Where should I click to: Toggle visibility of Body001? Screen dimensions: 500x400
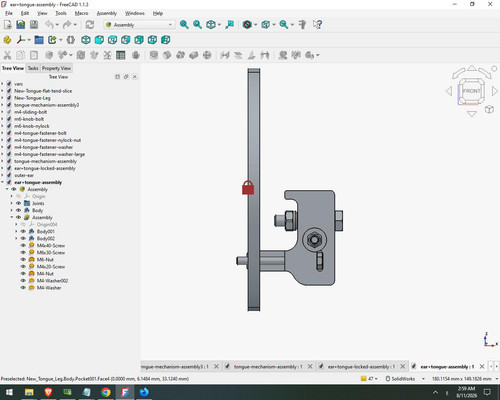pyautogui.click(x=23, y=231)
